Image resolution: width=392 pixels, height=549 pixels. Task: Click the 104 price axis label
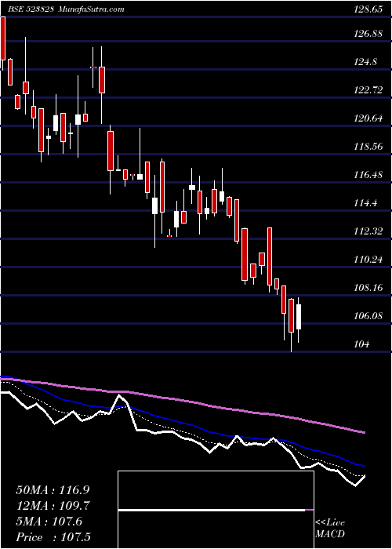pos(361,344)
